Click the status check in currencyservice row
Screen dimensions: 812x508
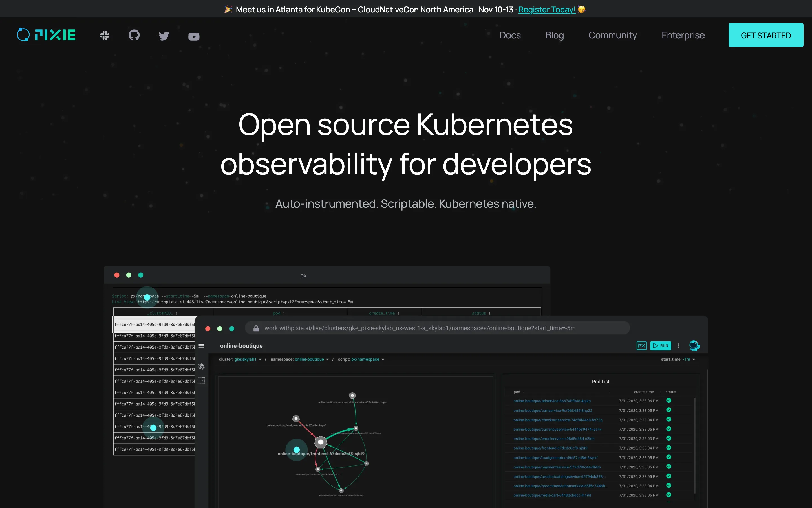pos(669,429)
